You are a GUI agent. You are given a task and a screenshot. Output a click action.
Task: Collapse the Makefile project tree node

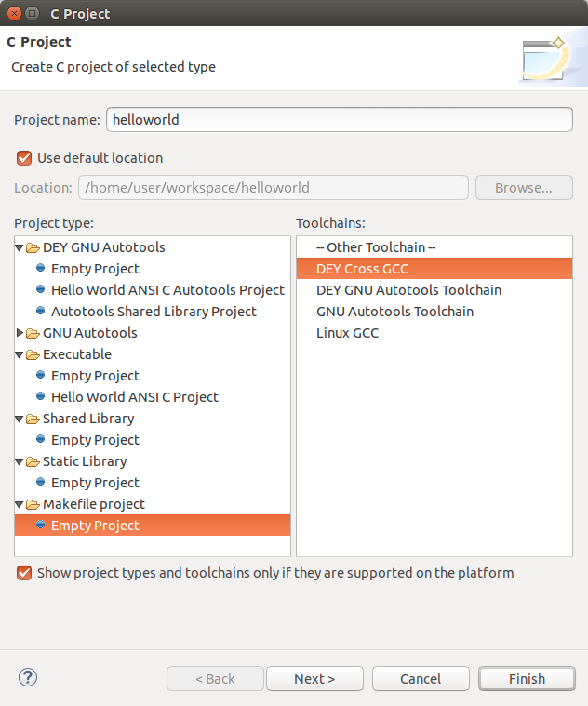(20, 504)
